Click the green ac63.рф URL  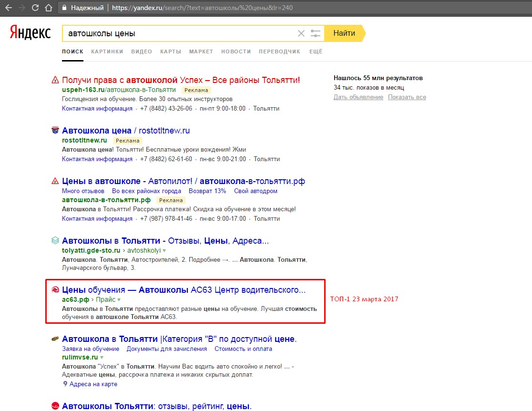[75, 300]
